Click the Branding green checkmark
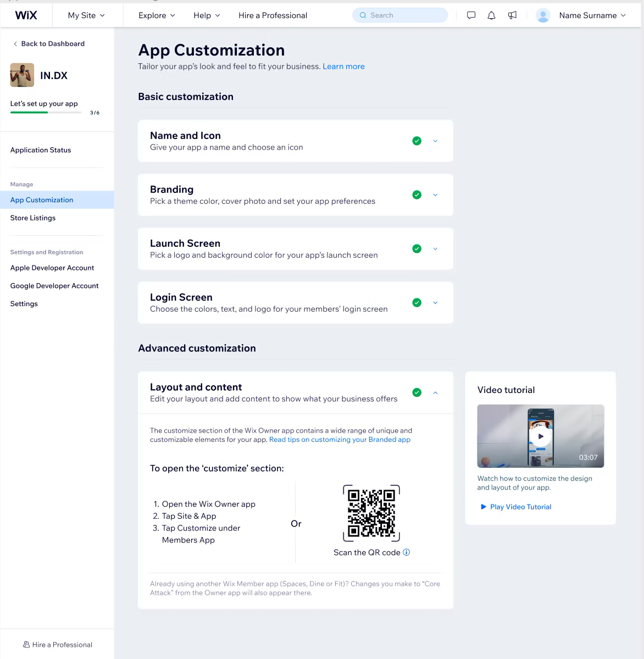 tap(417, 195)
